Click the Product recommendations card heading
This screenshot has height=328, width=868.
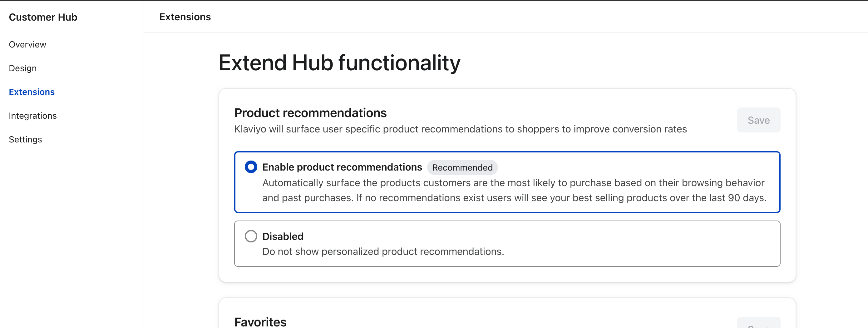tap(310, 113)
